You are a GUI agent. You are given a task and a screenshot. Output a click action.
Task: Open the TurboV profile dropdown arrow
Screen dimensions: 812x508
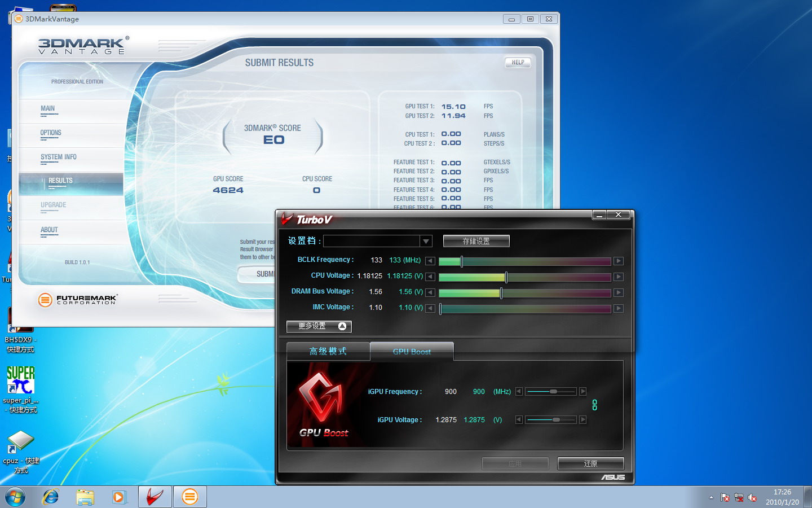[x=426, y=241]
